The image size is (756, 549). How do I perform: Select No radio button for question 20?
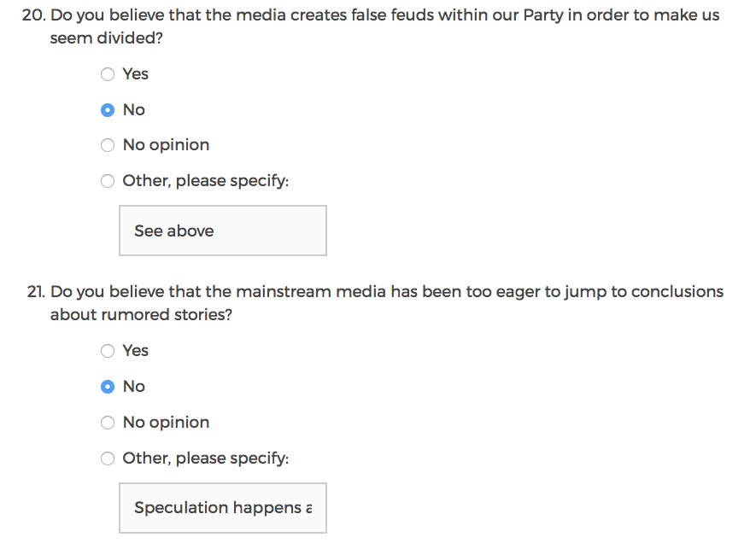(108, 110)
